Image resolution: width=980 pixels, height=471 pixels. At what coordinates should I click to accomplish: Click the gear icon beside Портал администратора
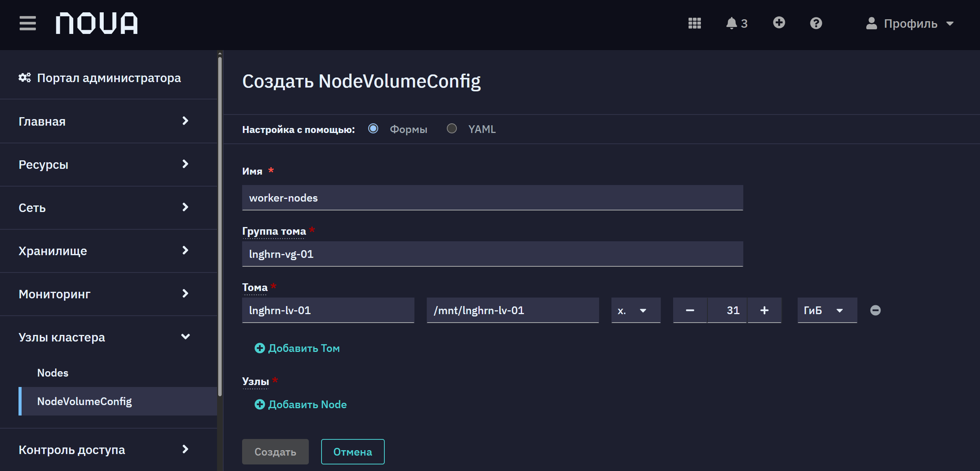pyautogui.click(x=25, y=78)
